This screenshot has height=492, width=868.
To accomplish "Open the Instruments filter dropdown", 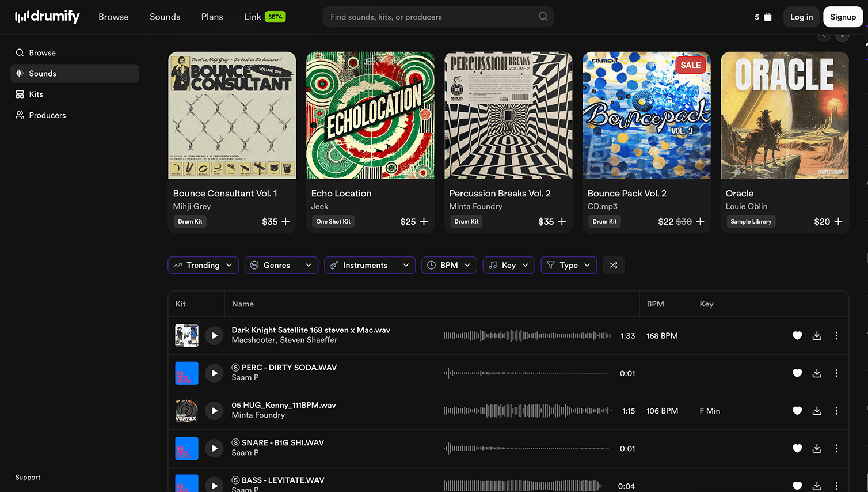I will point(370,265).
